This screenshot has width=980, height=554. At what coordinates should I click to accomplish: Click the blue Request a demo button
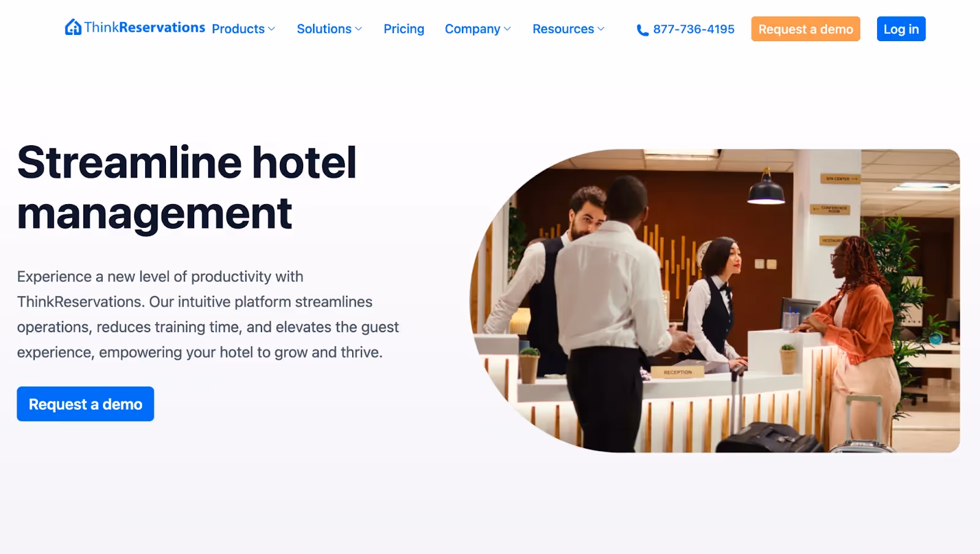[x=85, y=404]
